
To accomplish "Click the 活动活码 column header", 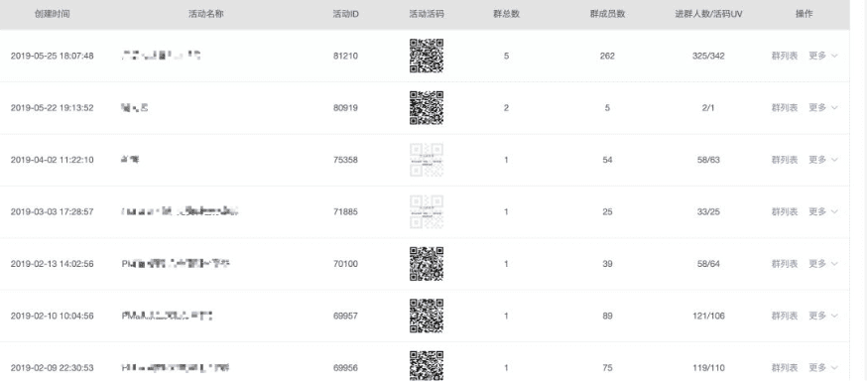I will tap(427, 14).
